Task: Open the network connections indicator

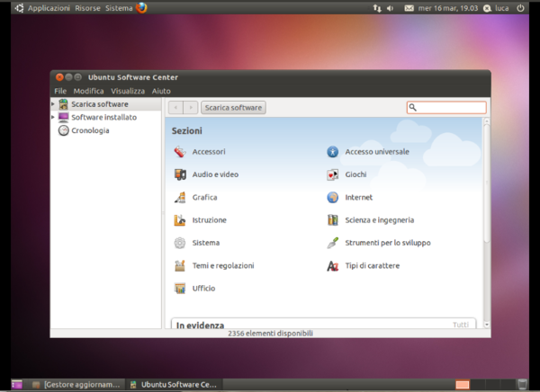Action: [x=377, y=8]
